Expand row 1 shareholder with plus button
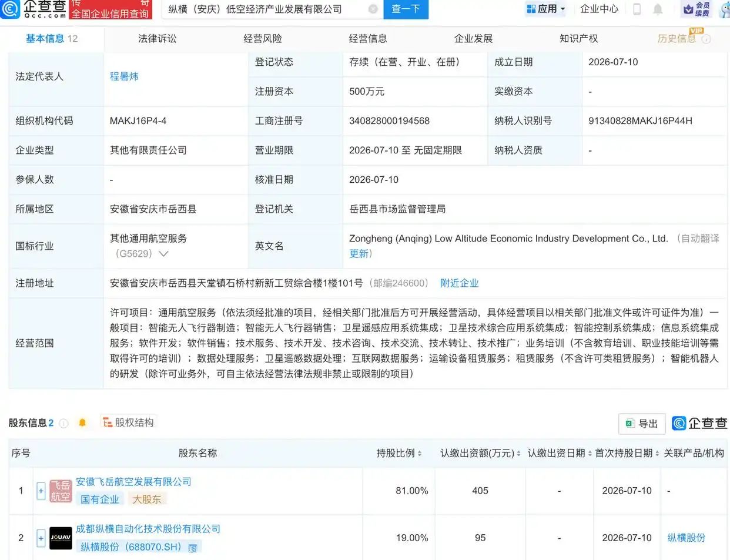This screenshot has width=730, height=560. 41,491
